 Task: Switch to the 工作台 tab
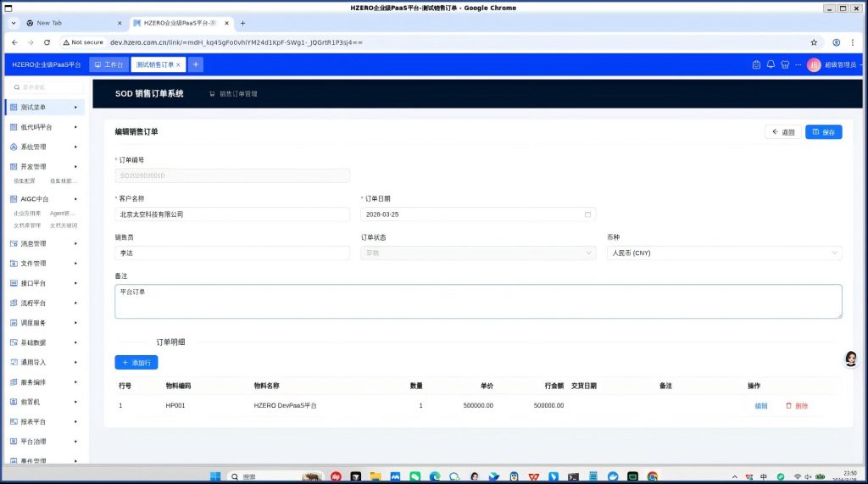click(108, 64)
